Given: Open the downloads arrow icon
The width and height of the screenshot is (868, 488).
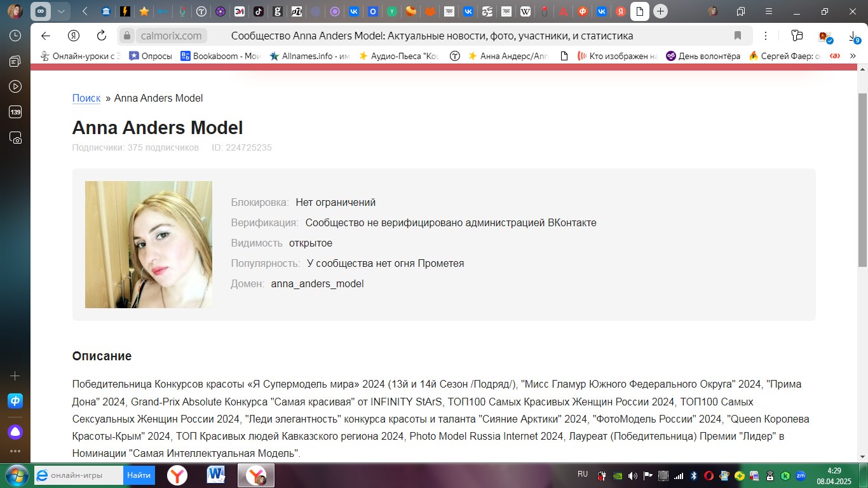Looking at the screenshot, I should click(x=853, y=36).
